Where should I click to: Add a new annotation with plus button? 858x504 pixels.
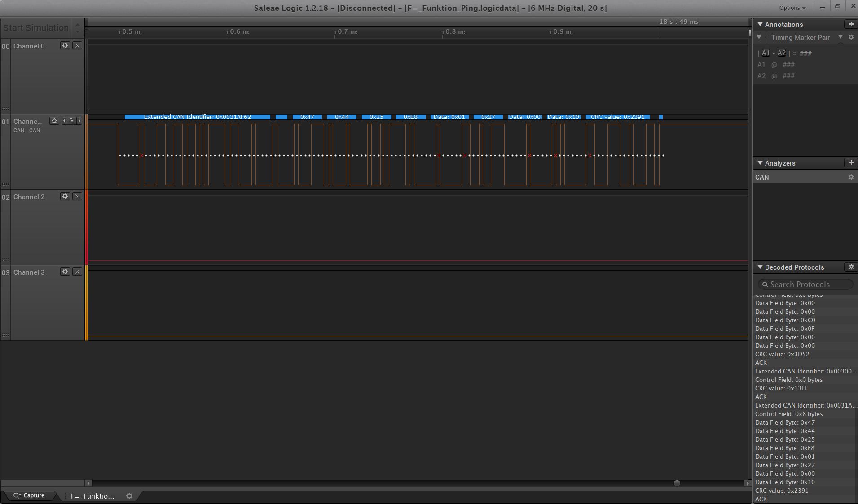[x=851, y=24]
